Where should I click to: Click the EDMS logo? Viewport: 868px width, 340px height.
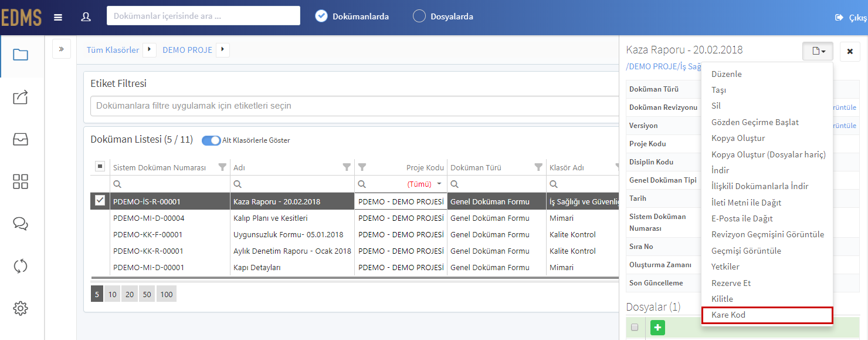click(21, 18)
